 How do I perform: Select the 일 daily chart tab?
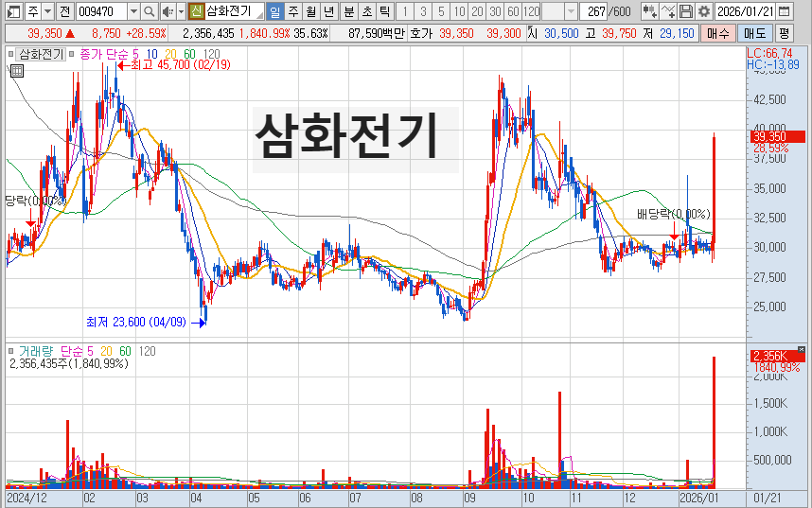coord(275,10)
